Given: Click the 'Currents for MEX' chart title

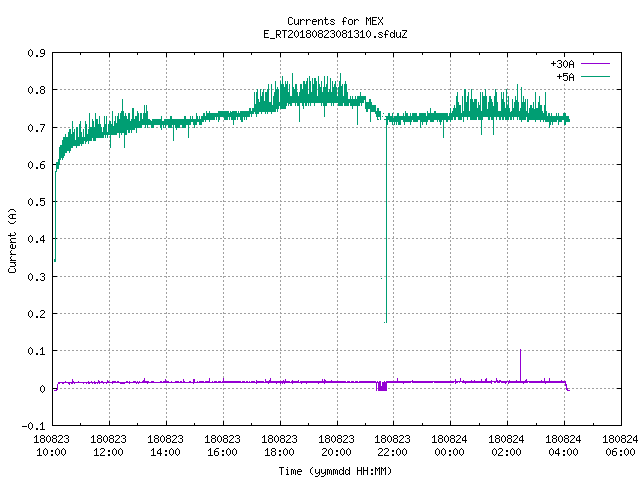Looking at the screenshot, I should click(x=335, y=21).
